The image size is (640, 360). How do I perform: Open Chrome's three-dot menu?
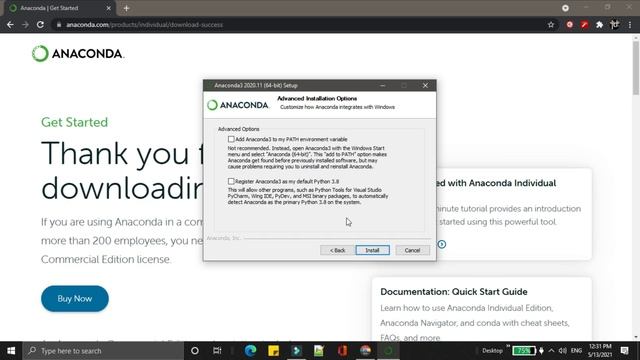click(x=630, y=25)
